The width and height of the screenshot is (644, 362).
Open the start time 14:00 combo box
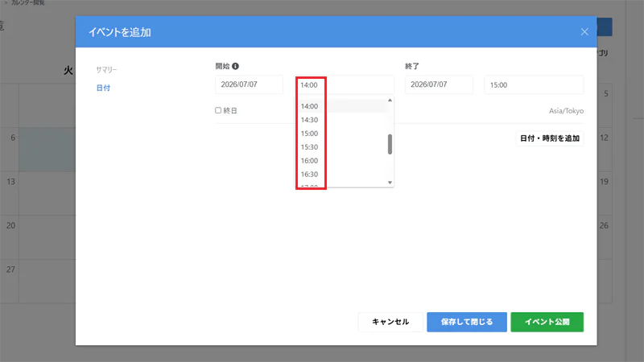345,85
